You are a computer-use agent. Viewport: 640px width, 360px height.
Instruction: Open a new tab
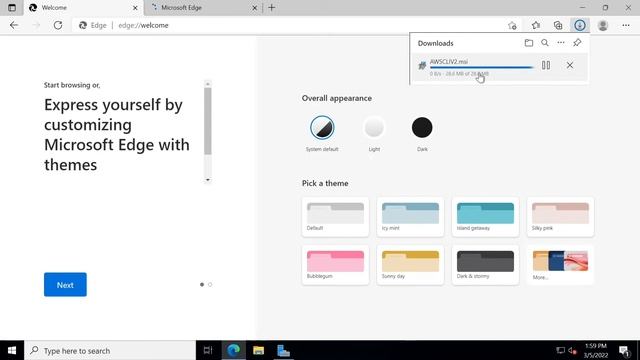[271, 7]
